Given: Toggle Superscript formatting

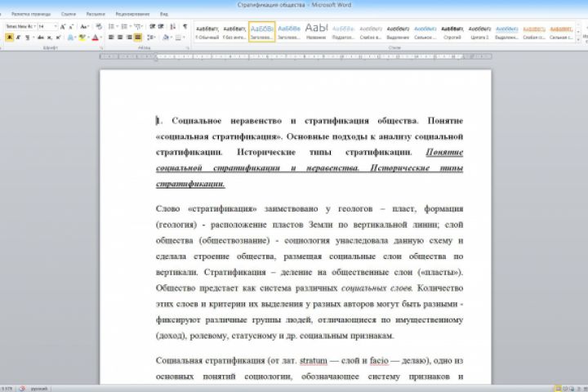Looking at the screenshot, I should [x=58, y=38].
